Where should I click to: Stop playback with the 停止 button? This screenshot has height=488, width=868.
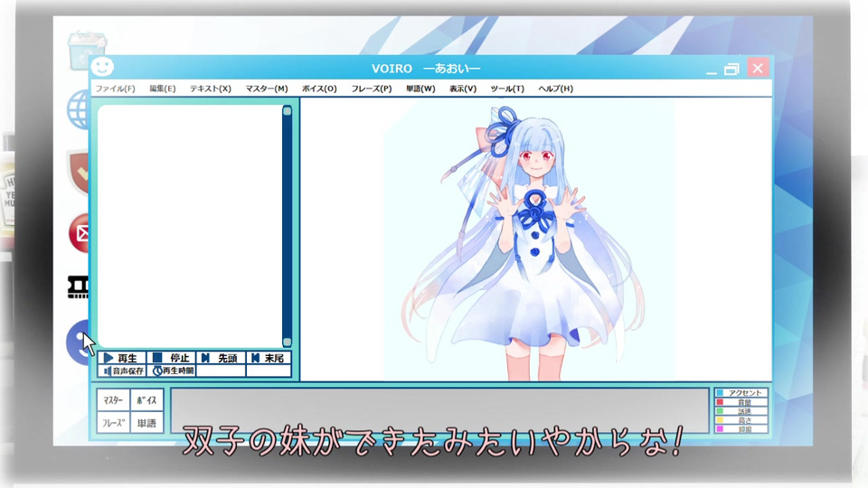[172, 358]
